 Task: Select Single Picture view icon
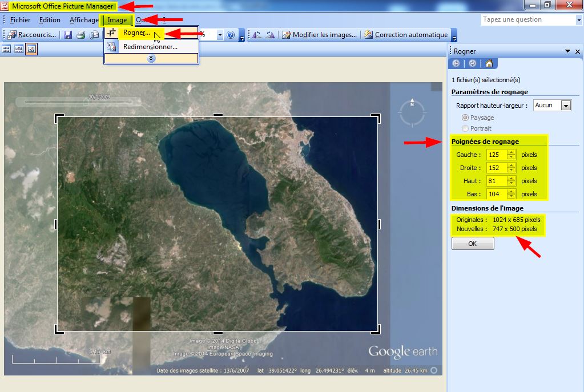click(31, 49)
